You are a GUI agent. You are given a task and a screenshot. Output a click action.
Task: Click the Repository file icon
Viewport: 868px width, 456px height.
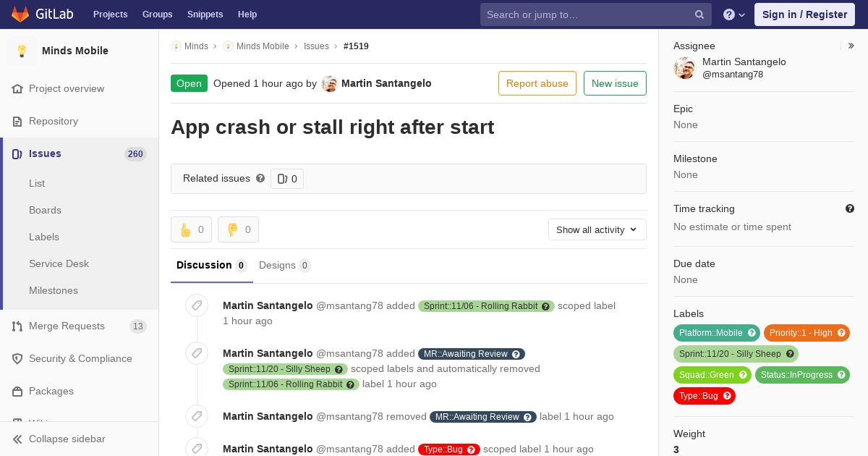coord(17,121)
